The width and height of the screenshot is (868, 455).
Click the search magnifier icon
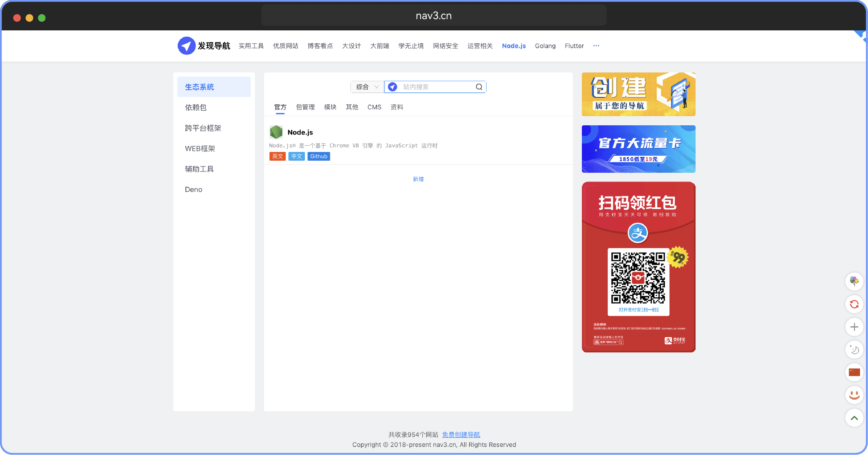point(479,87)
